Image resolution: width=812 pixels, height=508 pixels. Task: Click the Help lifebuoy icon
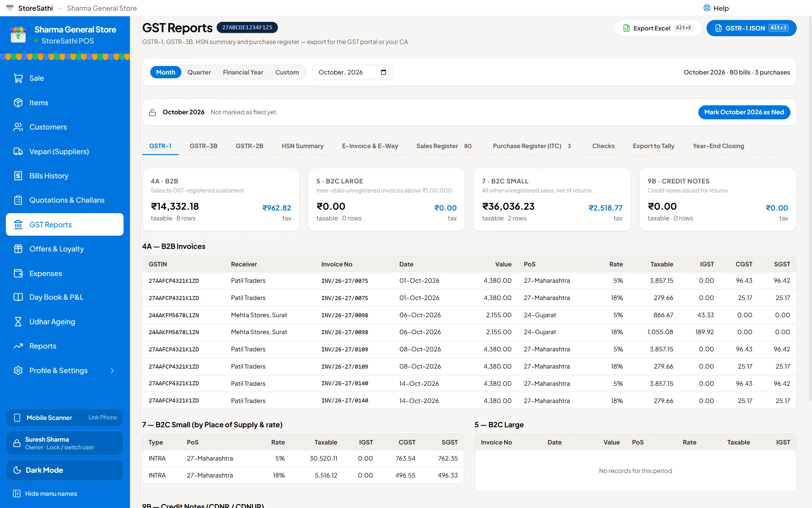707,8
